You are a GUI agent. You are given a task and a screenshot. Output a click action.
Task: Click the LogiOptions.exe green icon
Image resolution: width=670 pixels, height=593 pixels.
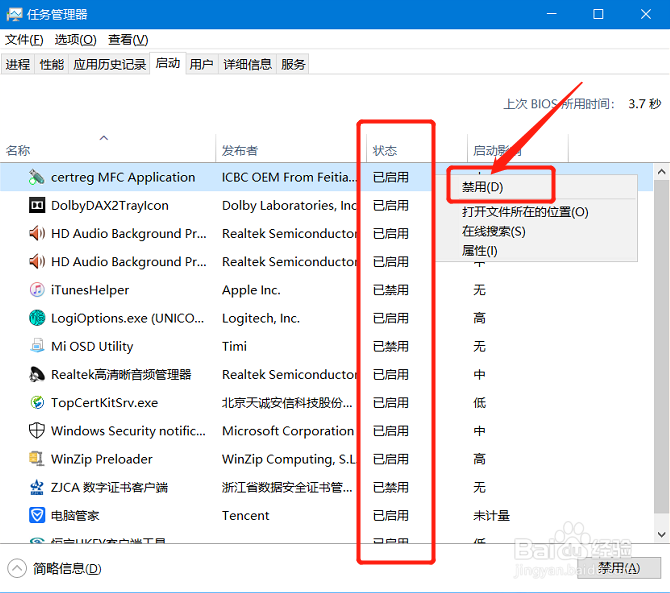pos(36,318)
